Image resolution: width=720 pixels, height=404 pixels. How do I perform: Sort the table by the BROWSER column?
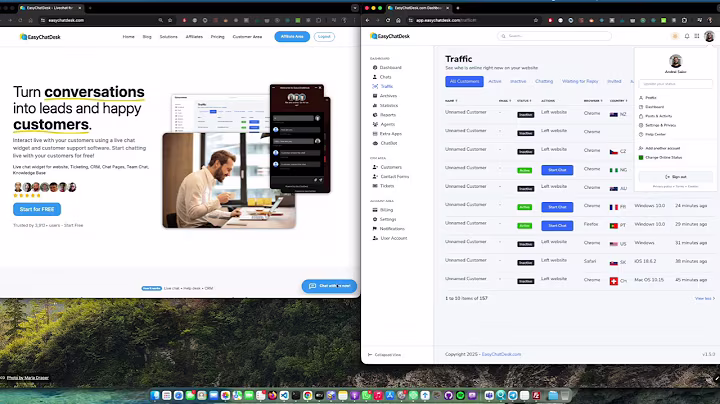[x=593, y=101]
